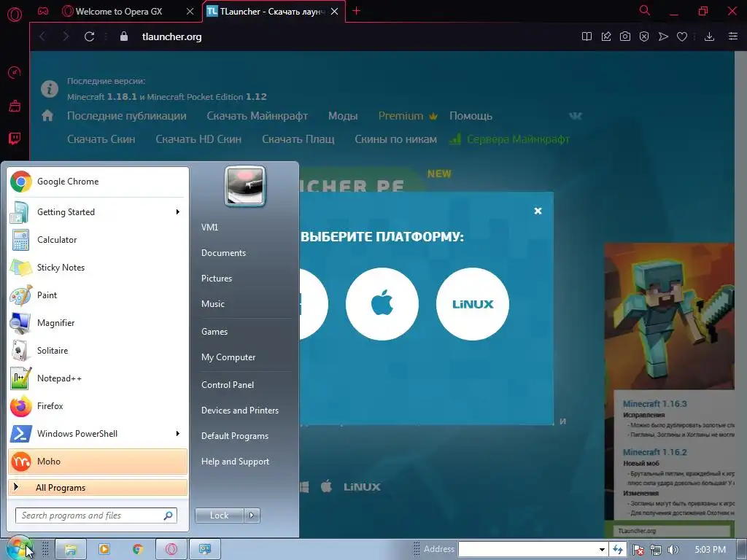Click the taskbar Address input field
The width and height of the screenshot is (747, 560).
527,550
